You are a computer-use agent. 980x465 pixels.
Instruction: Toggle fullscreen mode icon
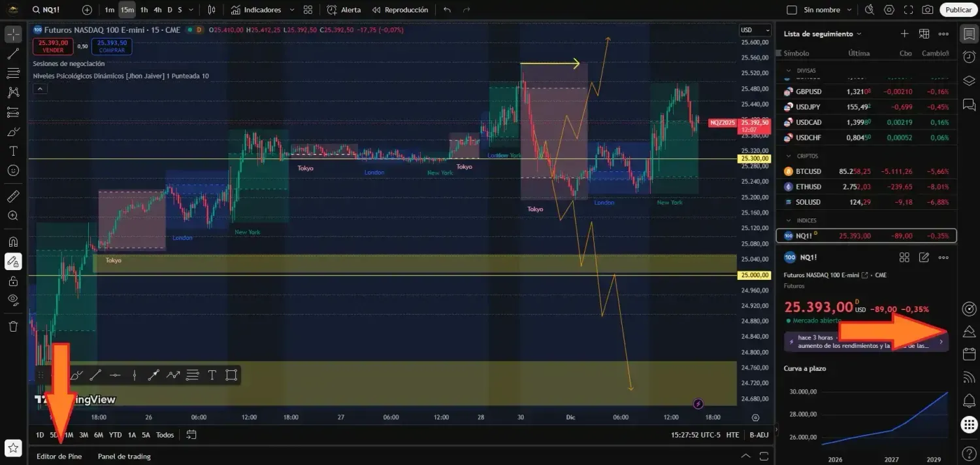[908, 10]
